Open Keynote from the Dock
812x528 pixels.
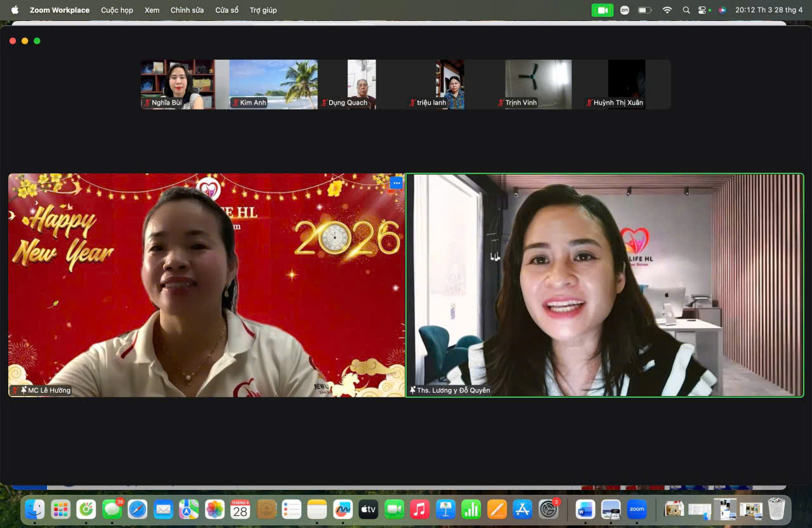tap(446, 509)
